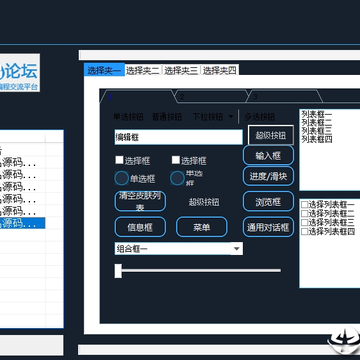Open the 选择夹四 tab
360x360 pixels.
point(220,70)
